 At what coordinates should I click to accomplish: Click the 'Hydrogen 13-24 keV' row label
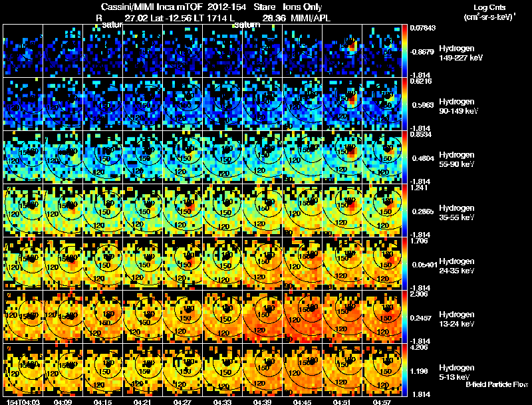tap(456, 319)
